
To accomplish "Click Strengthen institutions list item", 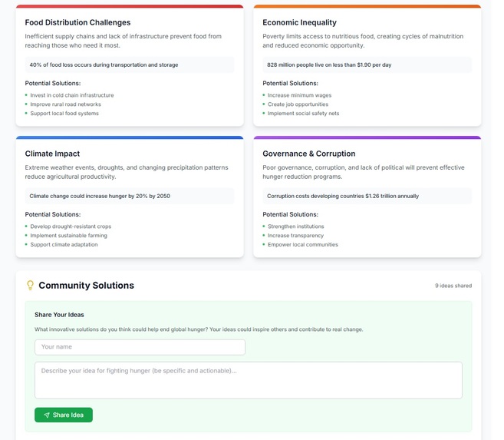I will click(295, 227).
